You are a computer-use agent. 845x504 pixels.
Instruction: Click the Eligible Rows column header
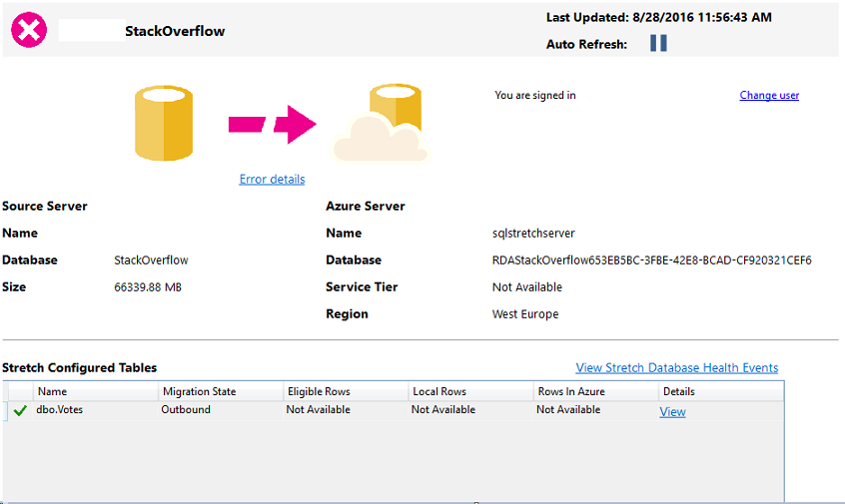pos(319,391)
